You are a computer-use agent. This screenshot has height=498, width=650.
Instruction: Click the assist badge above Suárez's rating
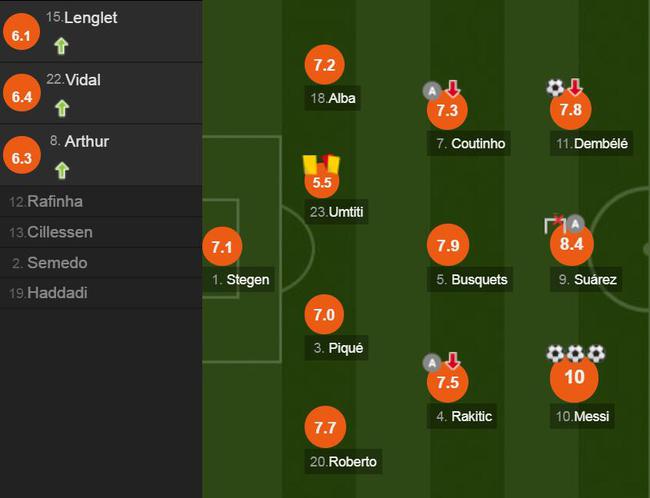576,224
